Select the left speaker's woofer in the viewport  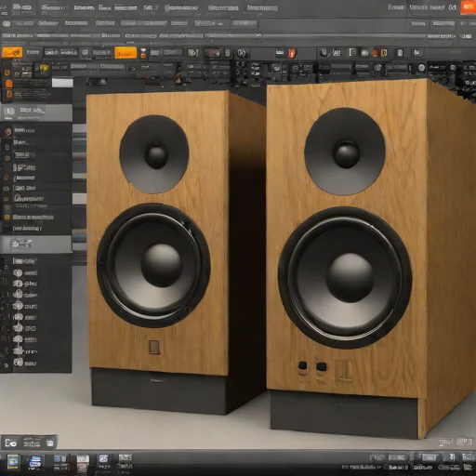(153, 265)
